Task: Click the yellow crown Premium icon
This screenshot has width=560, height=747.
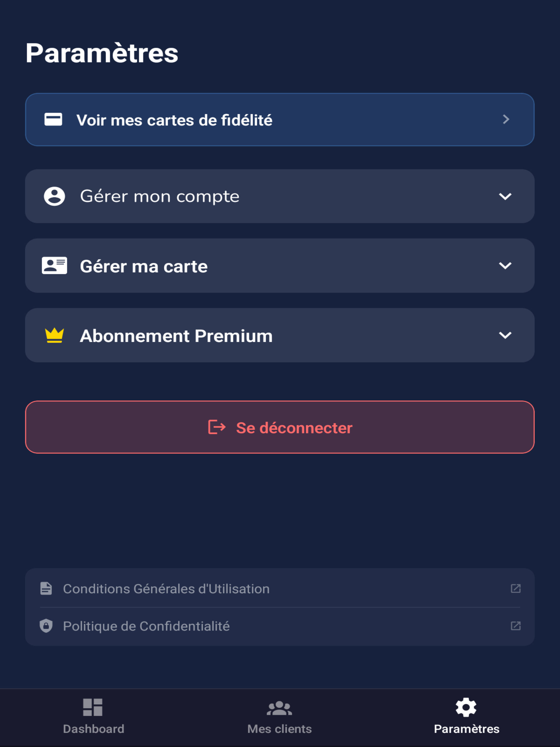Action: [54, 335]
